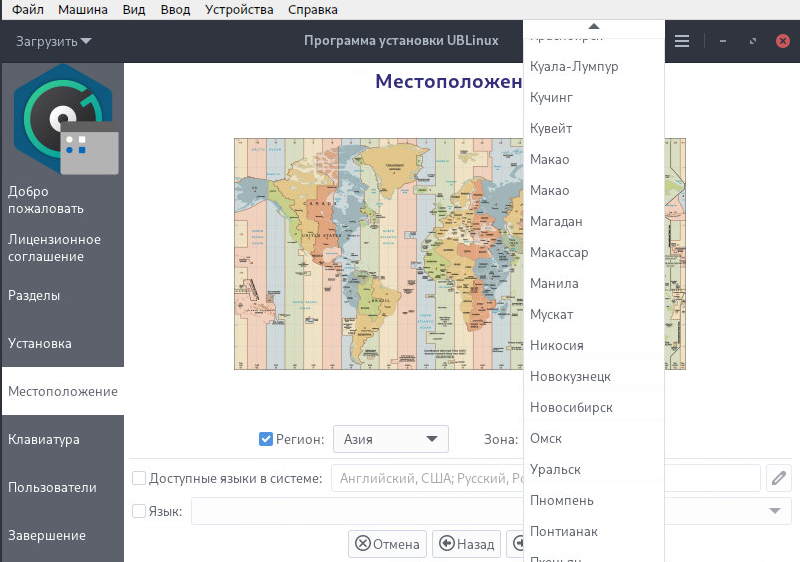Choose Куала-Лумпур in the zone list
The height and width of the screenshot is (562, 800).
pyautogui.click(x=574, y=66)
